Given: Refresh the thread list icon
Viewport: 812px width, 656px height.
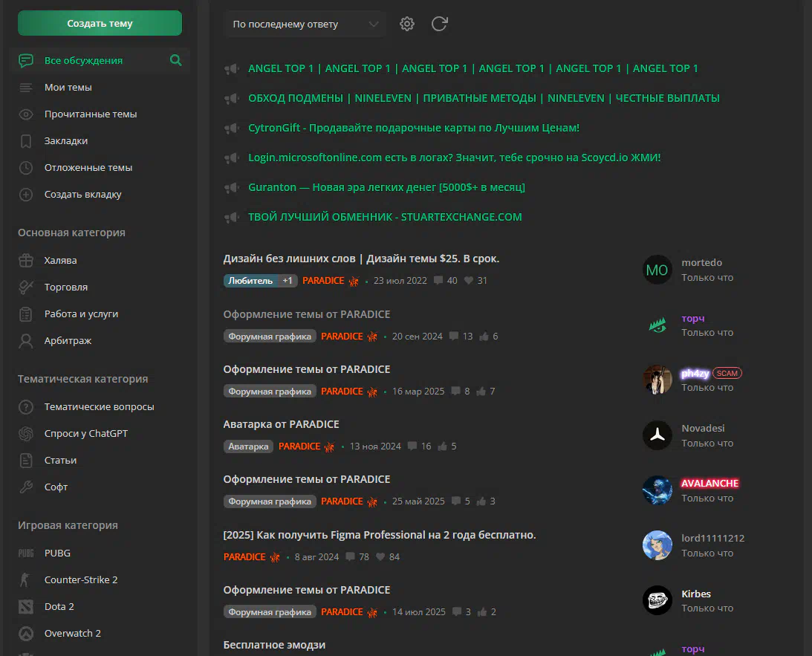Looking at the screenshot, I should pyautogui.click(x=439, y=24).
